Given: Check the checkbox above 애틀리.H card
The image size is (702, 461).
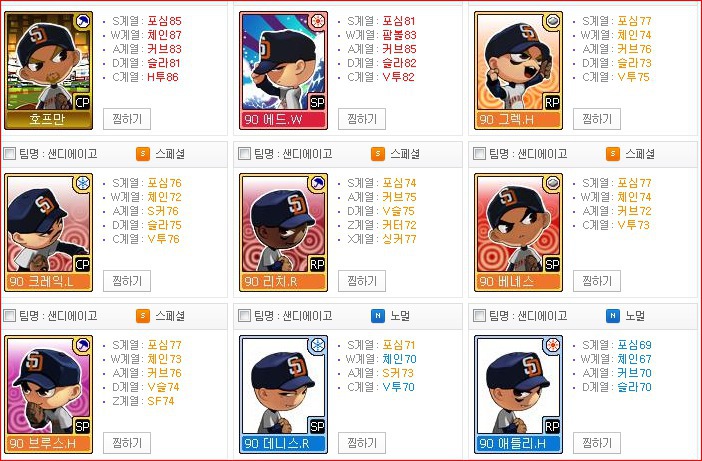Looking at the screenshot, I should (479, 316).
